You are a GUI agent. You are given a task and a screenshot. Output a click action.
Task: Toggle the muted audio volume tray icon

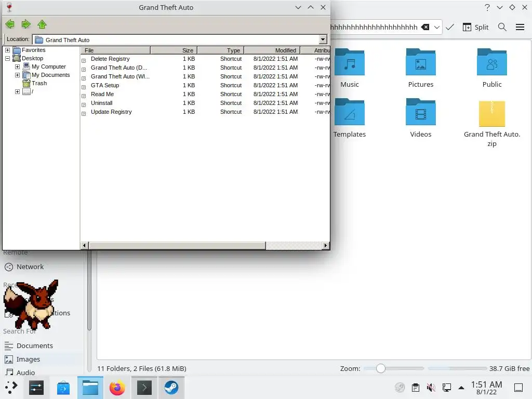click(431, 388)
